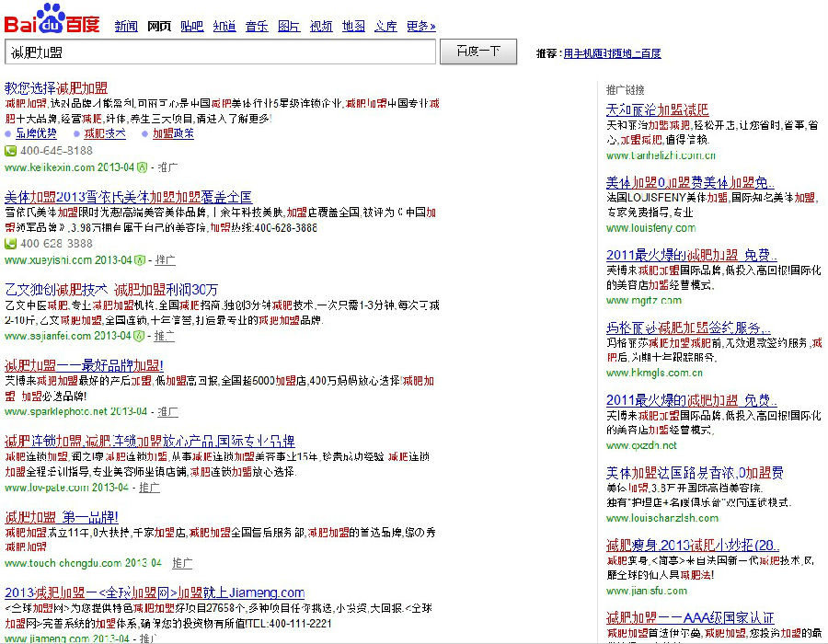Click the sidebar URL www.louisfeny.com
Viewport: 828px width, 644px height.
pyautogui.click(x=651, y=228)
